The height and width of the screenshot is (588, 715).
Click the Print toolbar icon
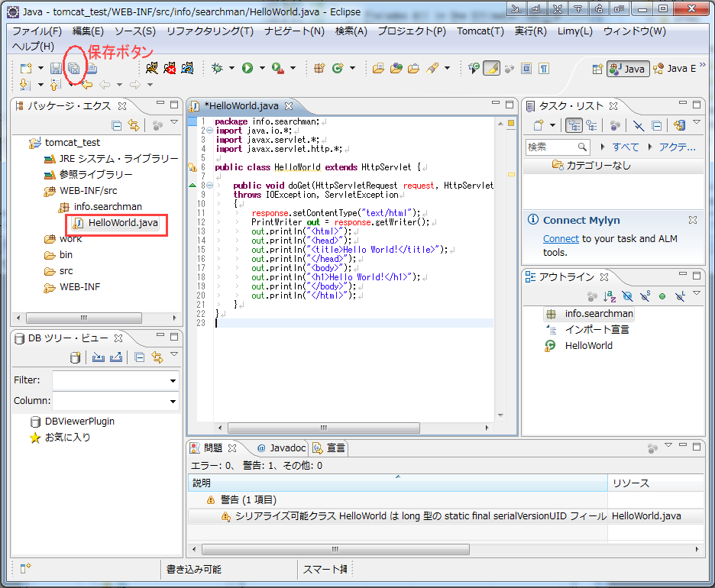[92, 69]
